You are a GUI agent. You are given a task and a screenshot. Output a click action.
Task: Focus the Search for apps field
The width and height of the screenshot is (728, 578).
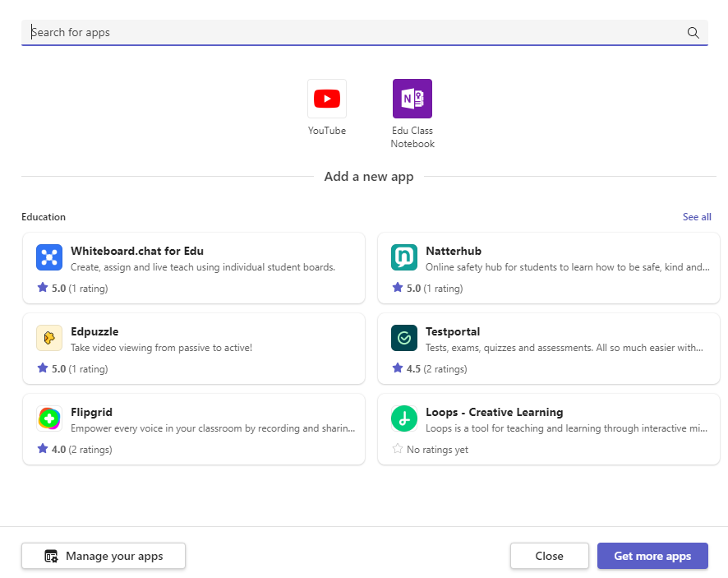click(x=353, y=33)
